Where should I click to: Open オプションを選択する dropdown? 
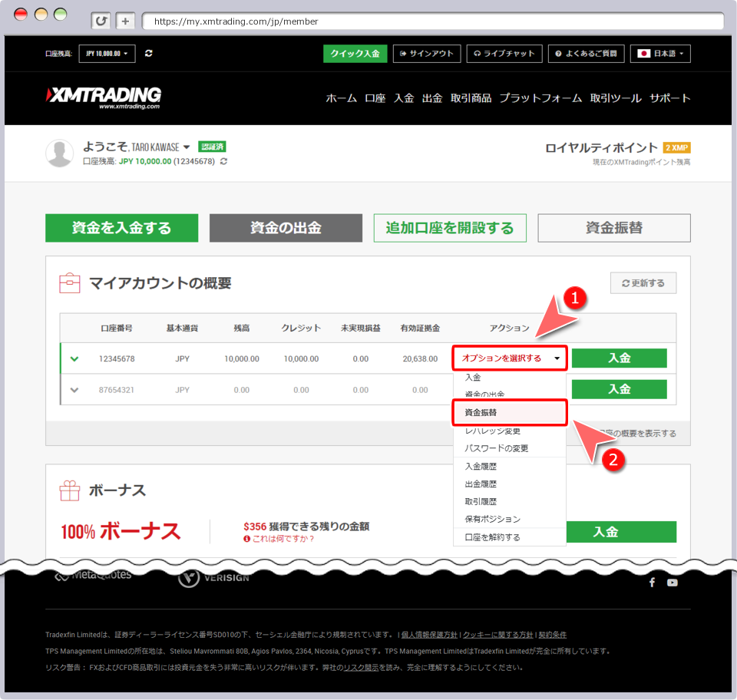point(510,358)
